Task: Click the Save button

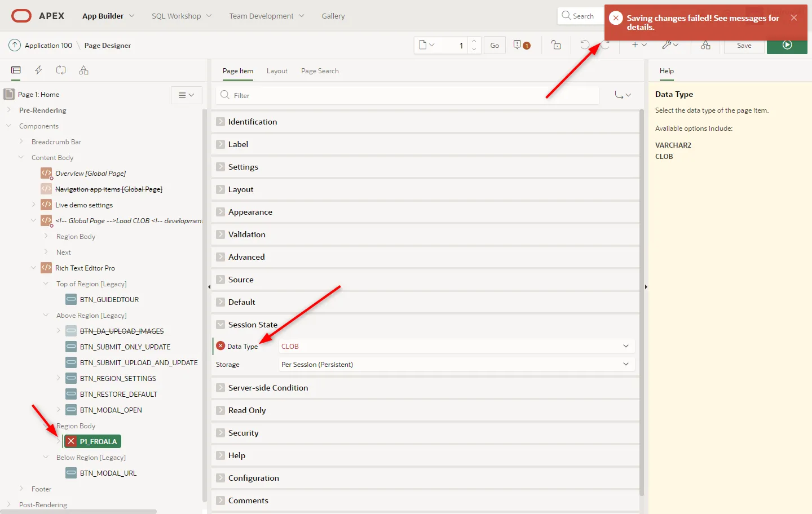Action: pyautogui.click(x=744, y=46)
